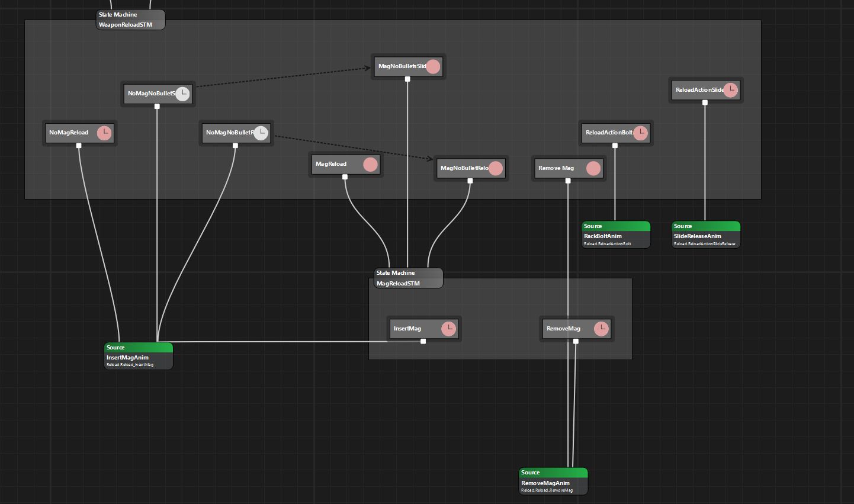Select the WeaponReloadSTM state machine header

click(130, 20)
